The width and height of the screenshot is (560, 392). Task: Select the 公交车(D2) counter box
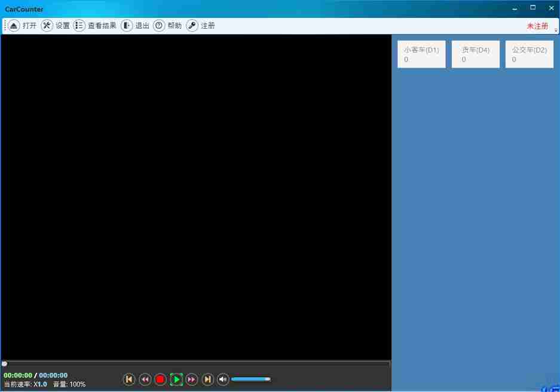pyautogui.click(x=529, y=54)
